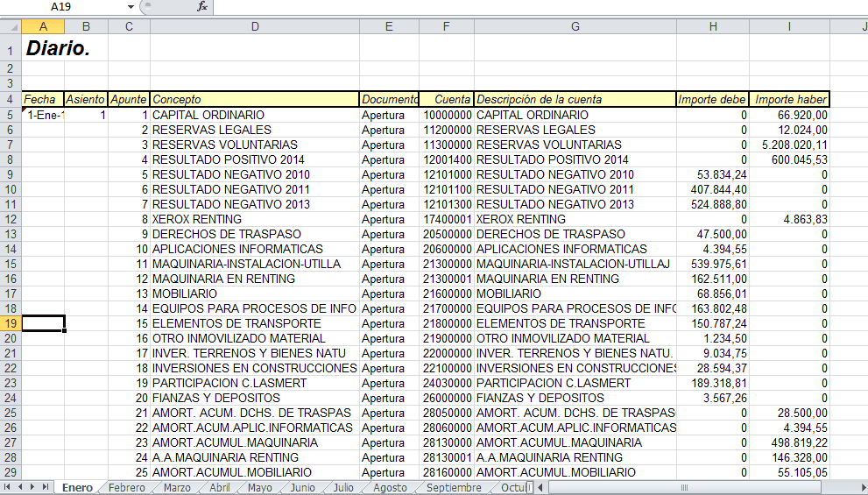Click the 150.787,24 debit cell
Viewport: 868px width, 495px height.
click(713, 323)
